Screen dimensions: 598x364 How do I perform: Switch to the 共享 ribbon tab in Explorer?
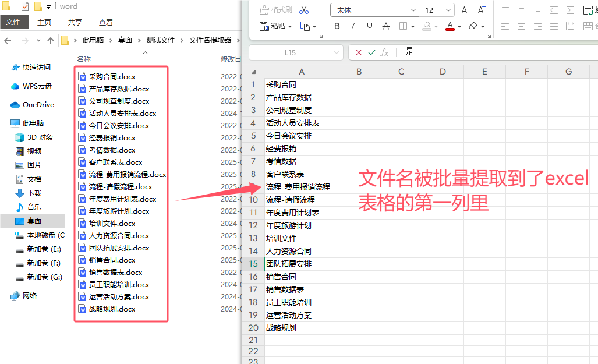[x=75, y=23]
